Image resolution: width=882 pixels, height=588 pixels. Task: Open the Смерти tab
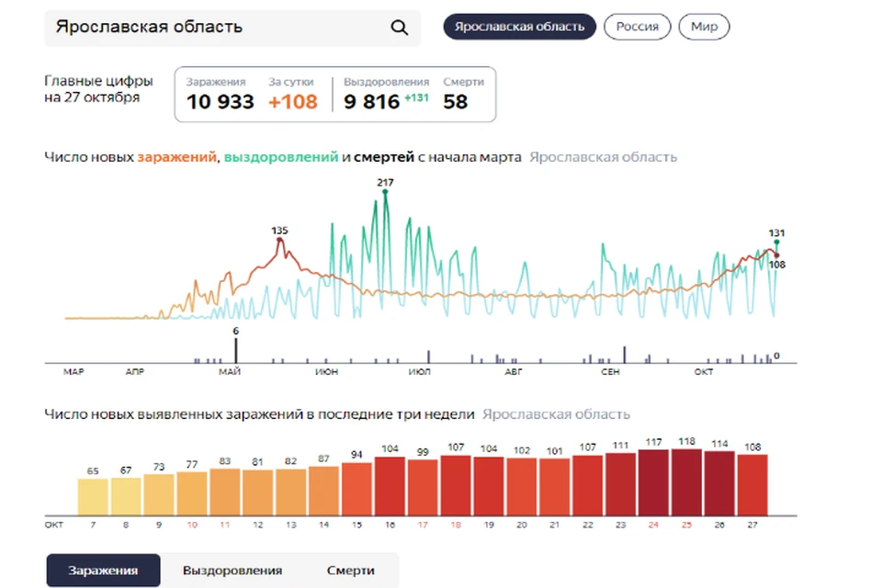pos(350,570)
